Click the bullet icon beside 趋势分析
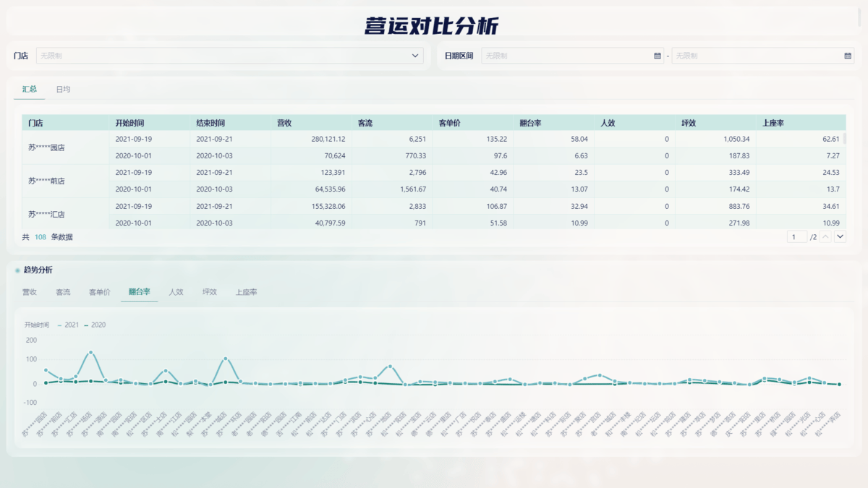Viewport: 868px width, 488px height. (17, 270)
